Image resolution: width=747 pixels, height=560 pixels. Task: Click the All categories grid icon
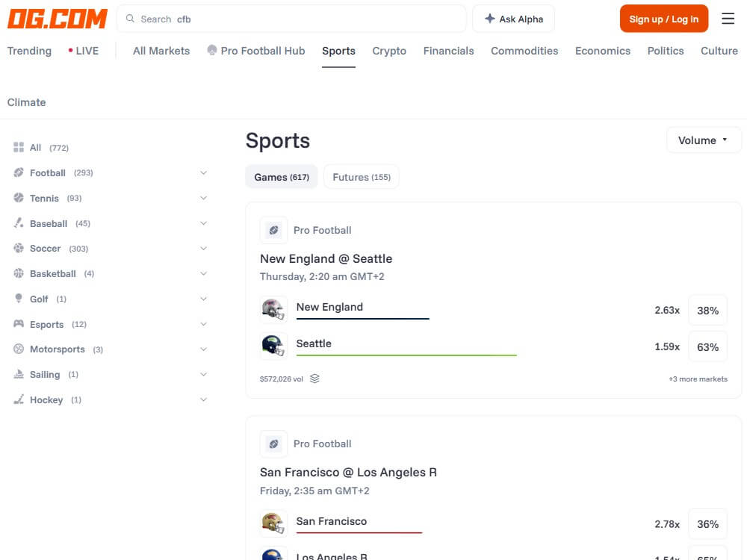tap(19, 147)
